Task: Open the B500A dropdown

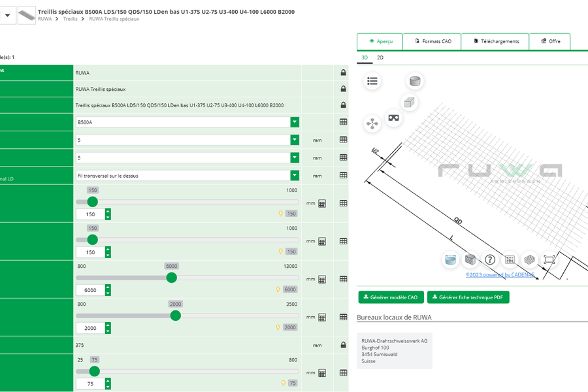Action: 295,122
